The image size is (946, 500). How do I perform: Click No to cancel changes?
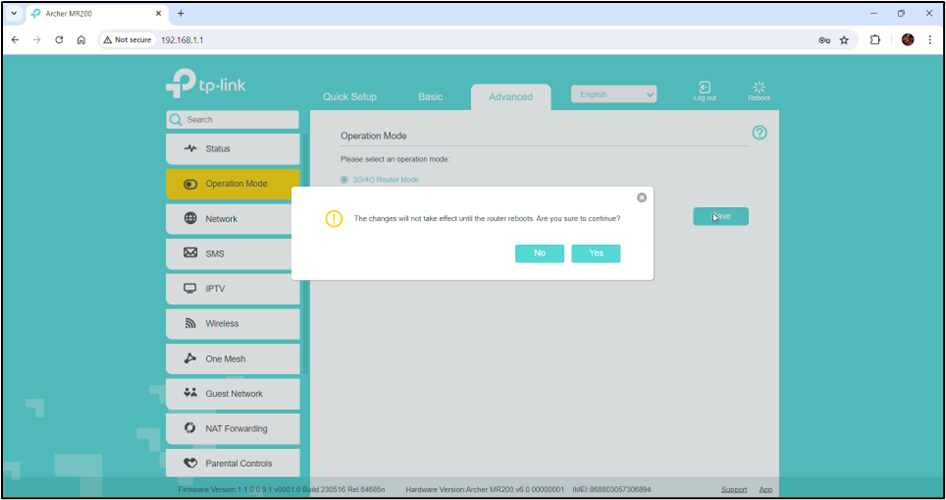pyautogui.click(x=539, y=253)
